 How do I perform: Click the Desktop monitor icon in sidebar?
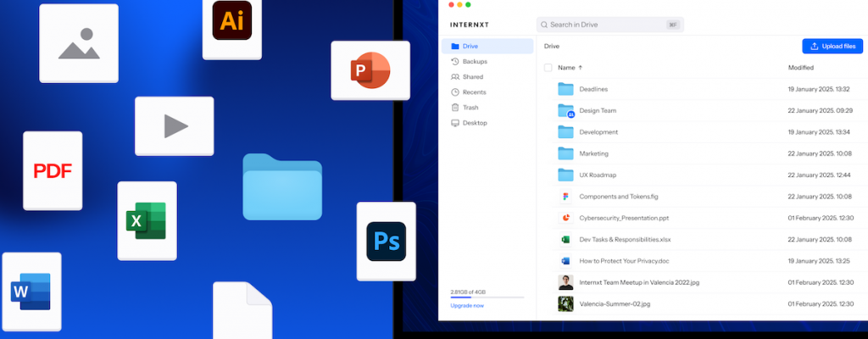(455, 123)
